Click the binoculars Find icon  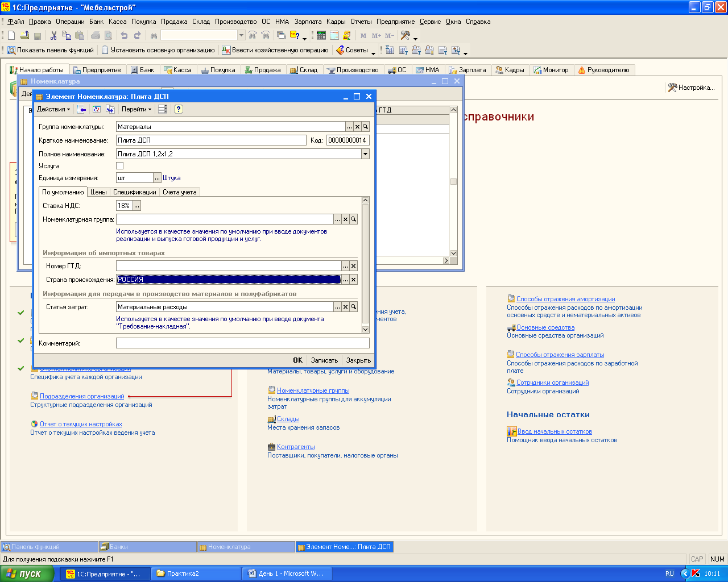click(154, 35)
